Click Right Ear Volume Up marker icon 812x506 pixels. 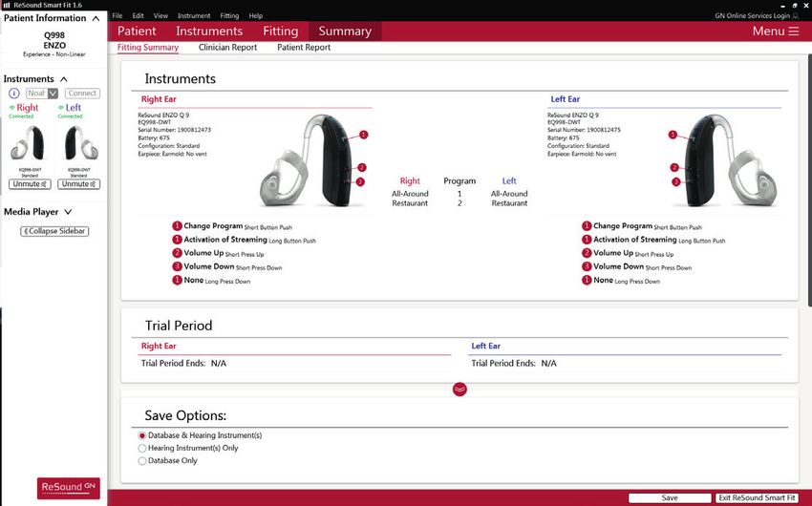tap(177, 253)
